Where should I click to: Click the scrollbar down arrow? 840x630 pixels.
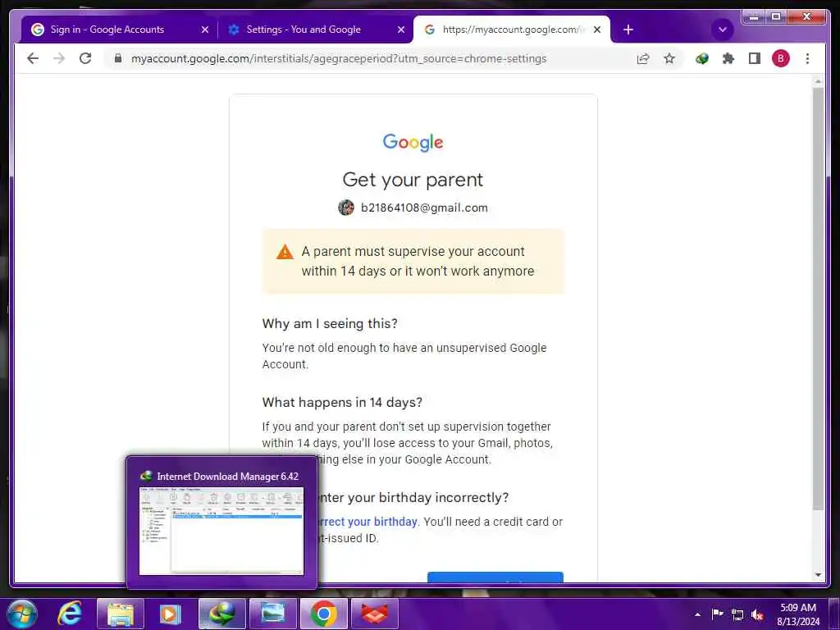tap(818, 575)
